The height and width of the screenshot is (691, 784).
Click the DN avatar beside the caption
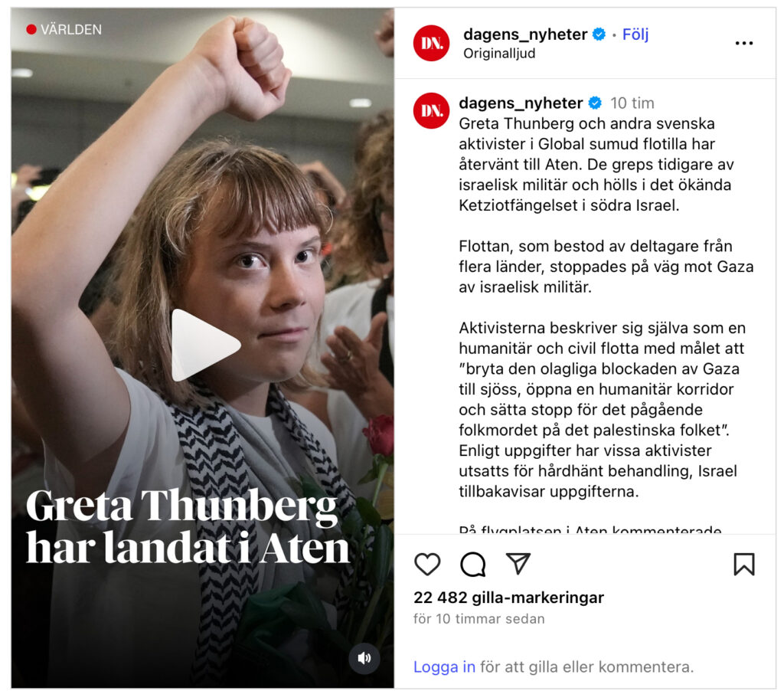tap(432, 110)
